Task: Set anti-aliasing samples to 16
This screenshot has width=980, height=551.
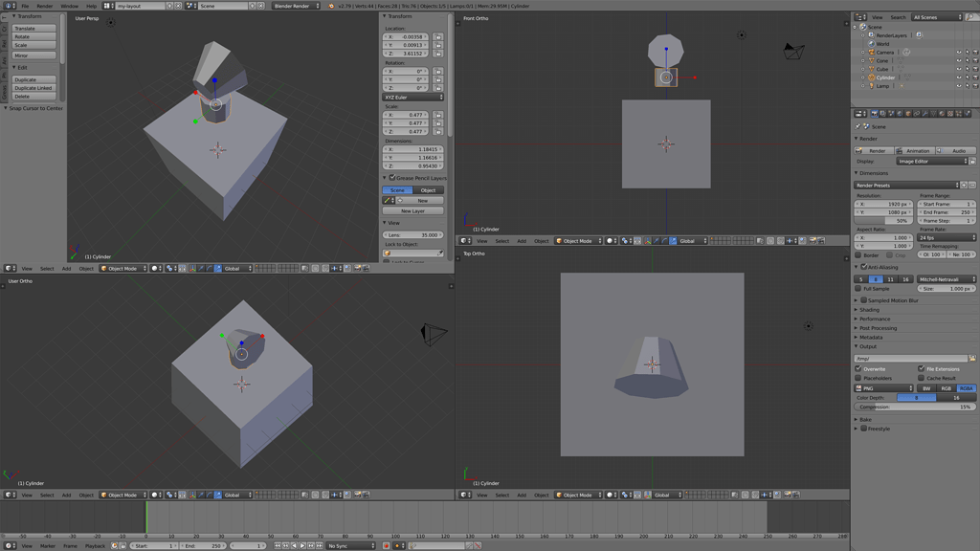Action: tap(906, 279)
